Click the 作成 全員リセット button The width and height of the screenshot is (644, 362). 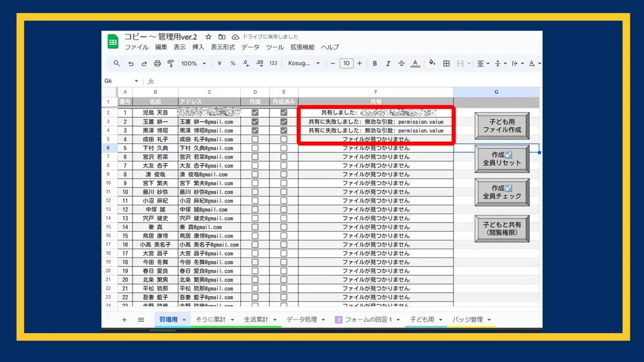502,159
